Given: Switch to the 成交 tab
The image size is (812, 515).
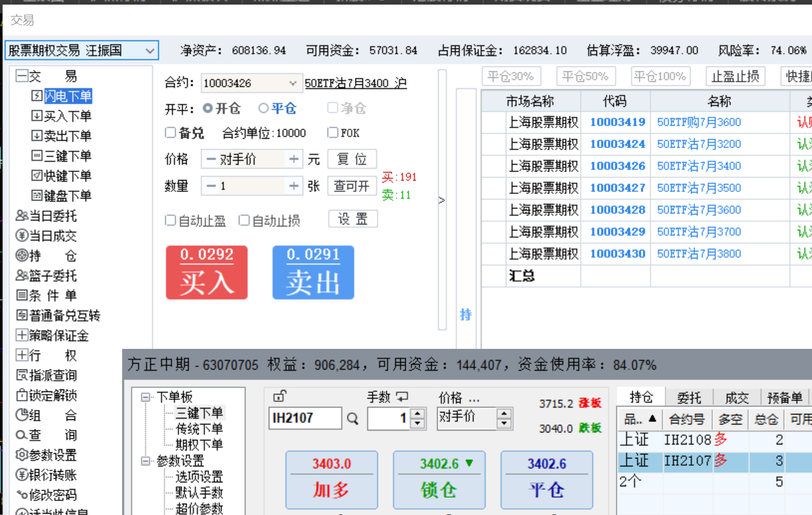Looking at the screenshot, I should (736, 397).
